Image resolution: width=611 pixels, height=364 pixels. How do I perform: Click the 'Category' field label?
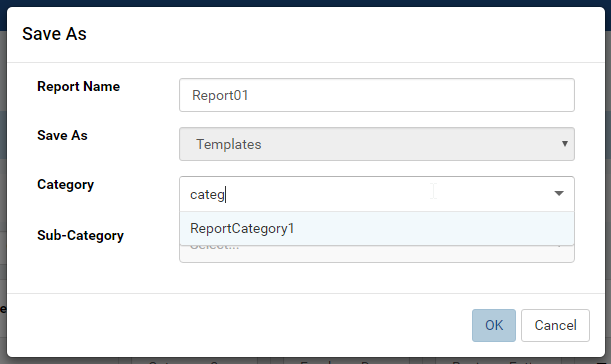tap(65, 185)
